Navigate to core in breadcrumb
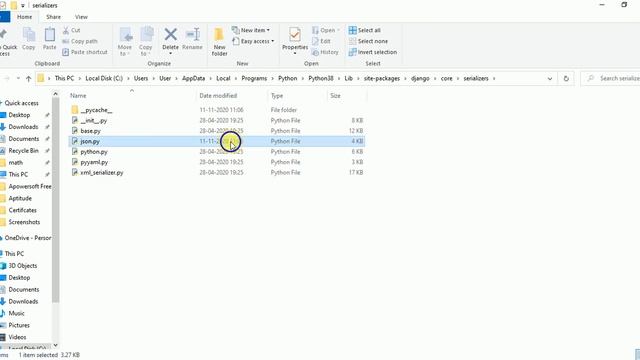This screenshot has height=360, width=640. click(446, 78)
